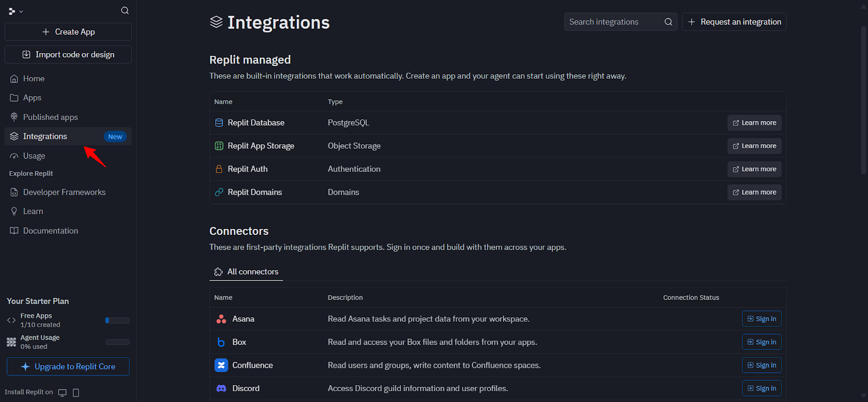The height and width of the screenshot is (402, 868).
Task: Click the Your Starter Plan label
Action: coord(38,301)
